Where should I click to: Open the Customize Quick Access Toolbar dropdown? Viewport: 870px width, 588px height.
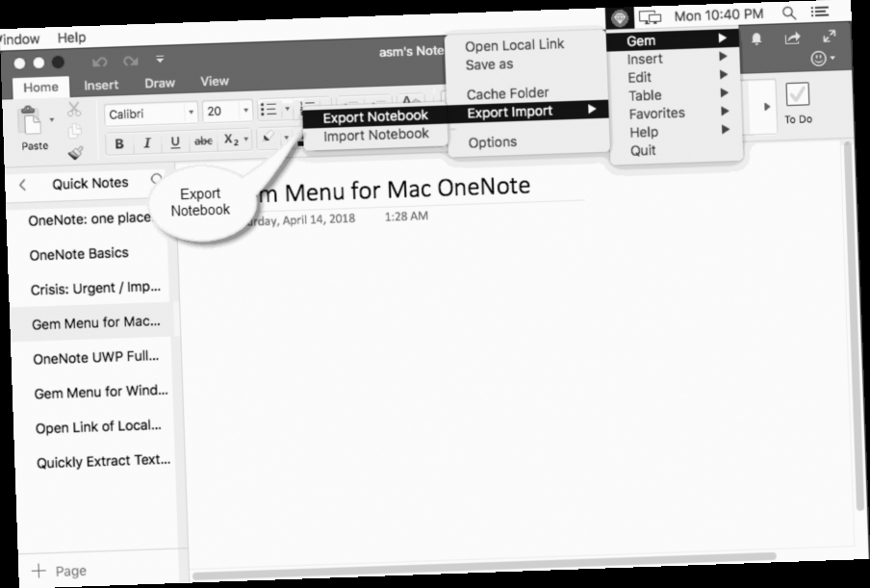click(160, 59)
